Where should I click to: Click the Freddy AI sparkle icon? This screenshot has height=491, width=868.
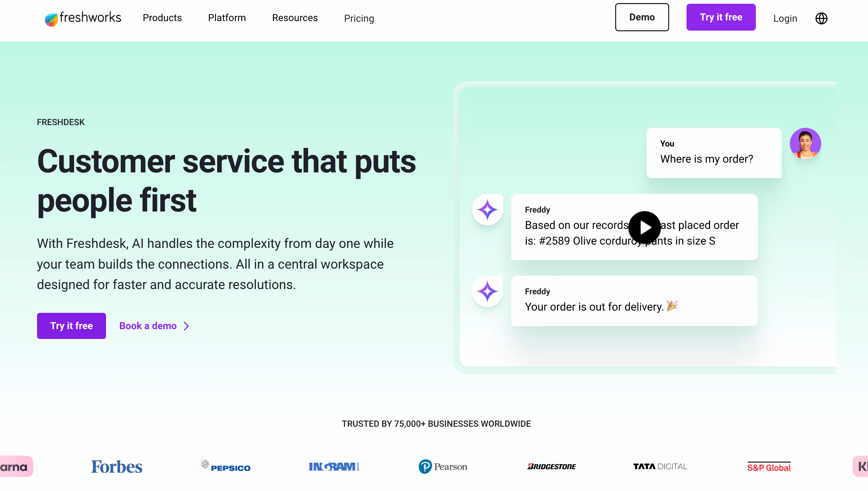(487, 209)
